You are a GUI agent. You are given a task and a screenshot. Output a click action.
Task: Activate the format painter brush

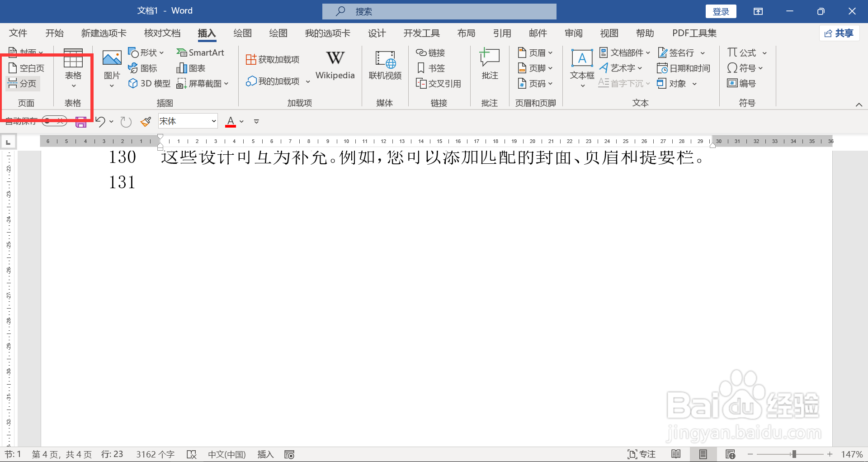coord(146,121)
